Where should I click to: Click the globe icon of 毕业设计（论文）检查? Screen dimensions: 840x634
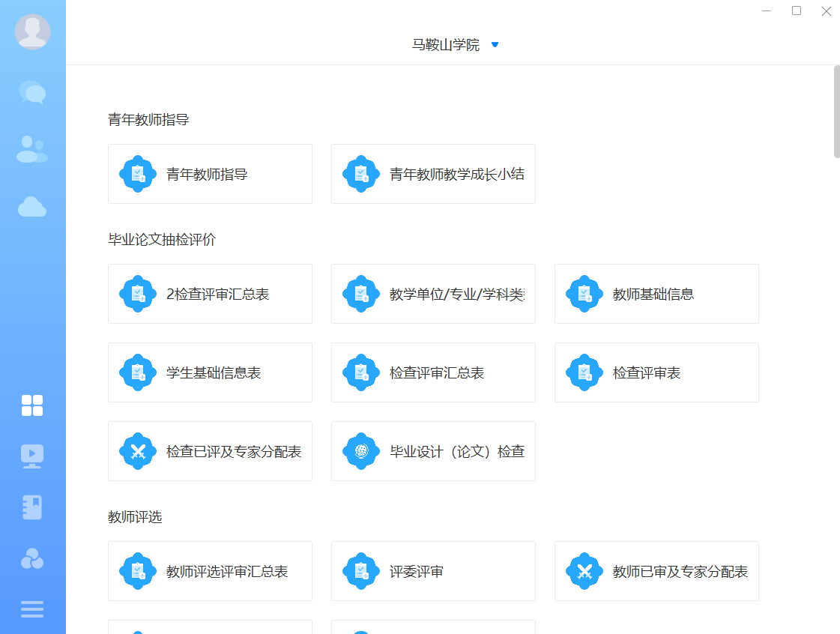(361, 451)
